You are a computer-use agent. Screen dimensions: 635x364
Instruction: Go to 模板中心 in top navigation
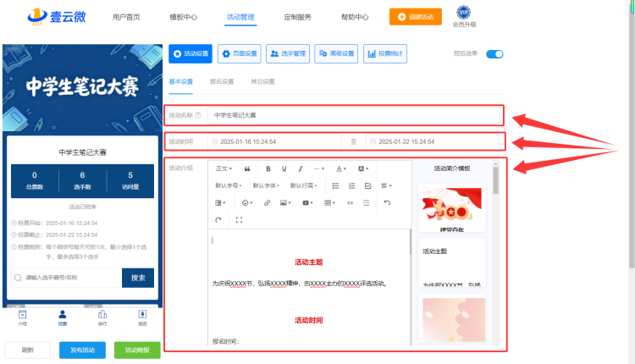[183, 17]
